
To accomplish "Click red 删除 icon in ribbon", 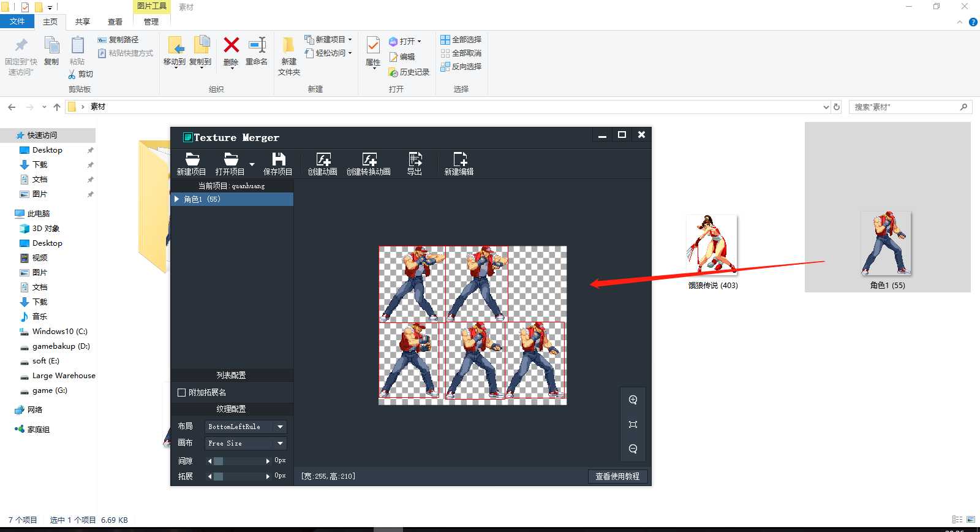I will point(232,45).
